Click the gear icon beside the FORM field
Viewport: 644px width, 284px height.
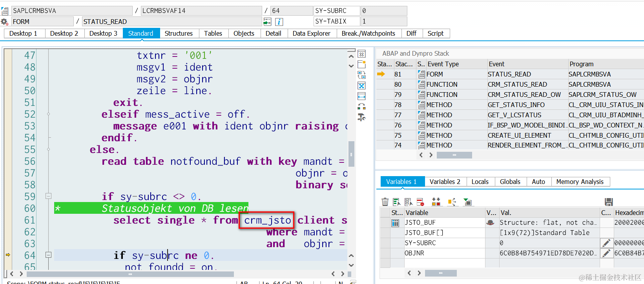coord(4,22)
